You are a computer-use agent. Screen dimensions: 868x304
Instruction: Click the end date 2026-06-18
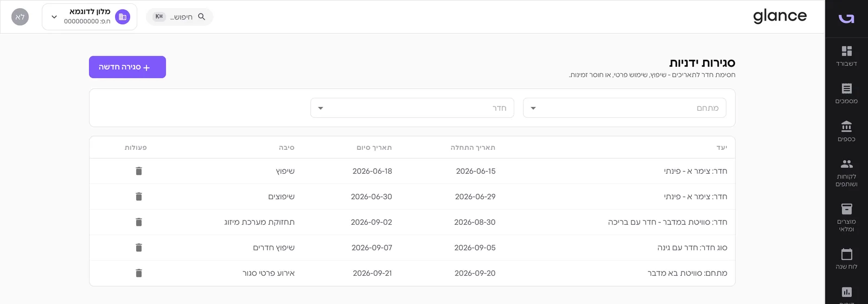click(372, 171)
